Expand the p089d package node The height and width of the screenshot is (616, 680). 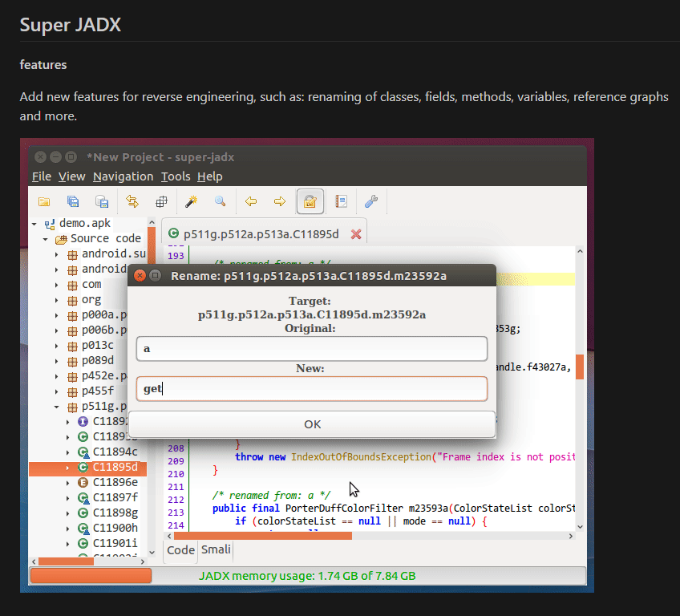click(x=56, y=362)
